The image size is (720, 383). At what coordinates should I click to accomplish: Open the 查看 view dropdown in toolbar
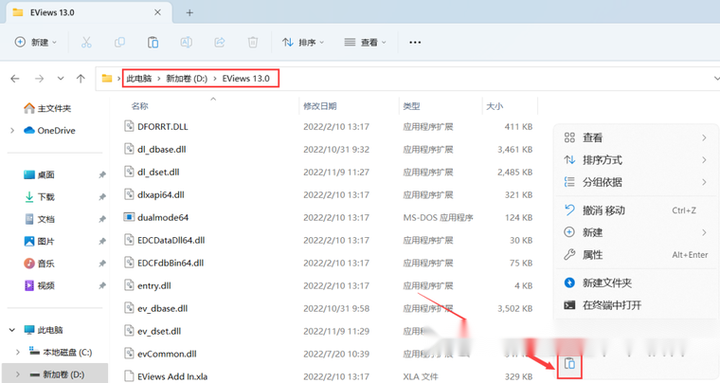coord(365,42)
